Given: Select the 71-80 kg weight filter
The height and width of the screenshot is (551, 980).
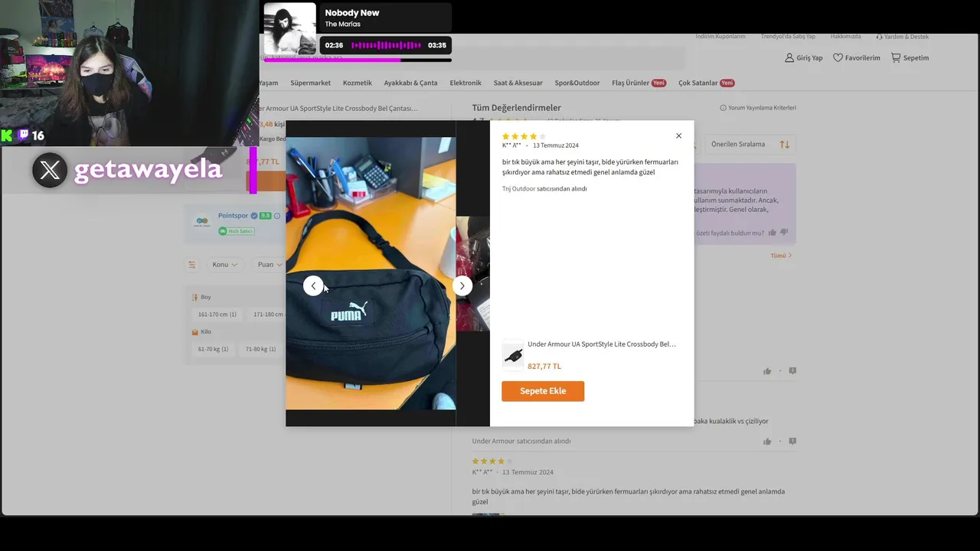Looking at the screenshot, I should (x=261, y=349).
